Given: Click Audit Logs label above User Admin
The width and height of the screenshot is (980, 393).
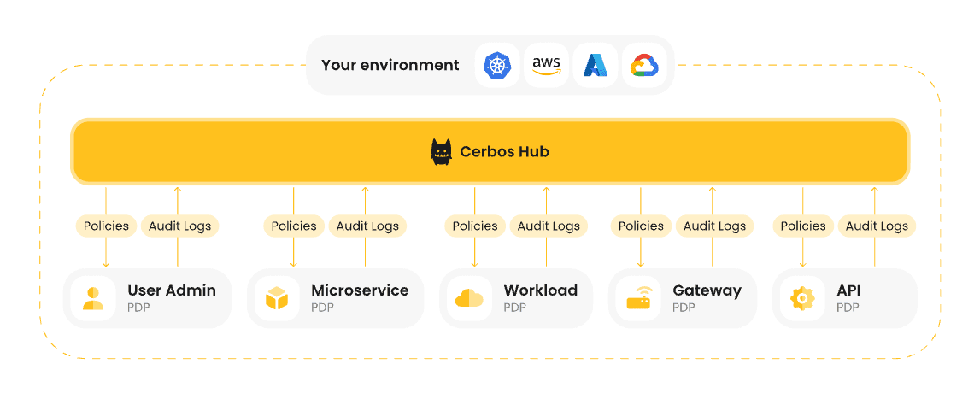Looking at the screenshot, I should pyautogui.click(x=180, y=226).
